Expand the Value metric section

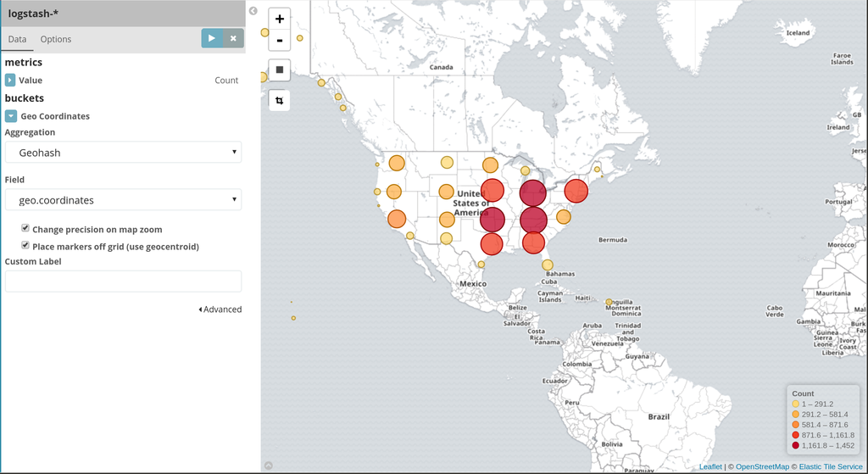[x=10, y=81]
